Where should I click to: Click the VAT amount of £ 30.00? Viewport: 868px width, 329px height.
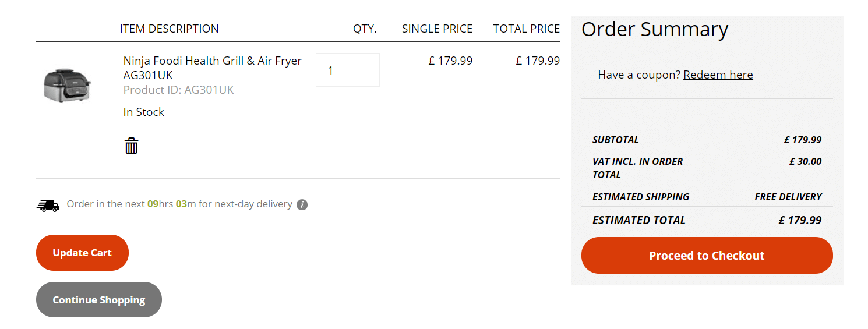tap(805, 161)
